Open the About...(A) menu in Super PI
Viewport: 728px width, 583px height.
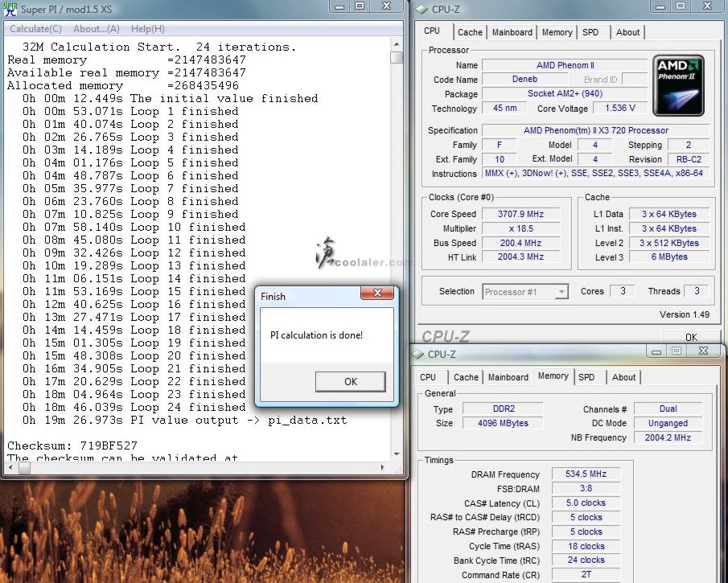coord(96,29)
